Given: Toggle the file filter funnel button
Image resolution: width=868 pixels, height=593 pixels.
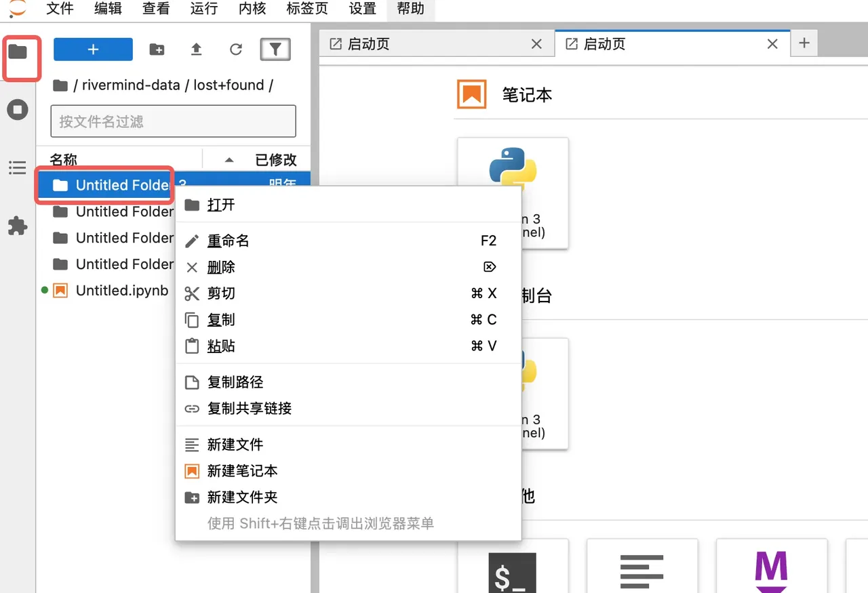Looking at the screenshot, I should 275,49.
